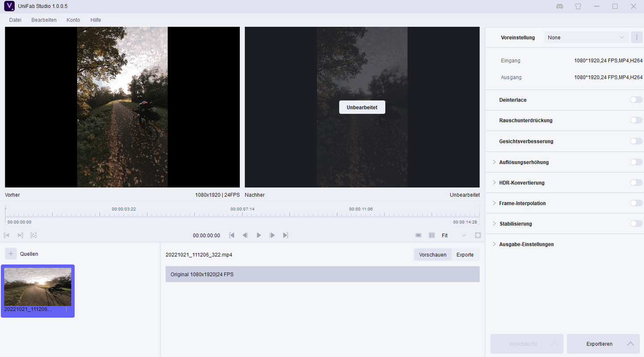
Task: Open the Fit zoom dropdown
Action: point(453,235)
